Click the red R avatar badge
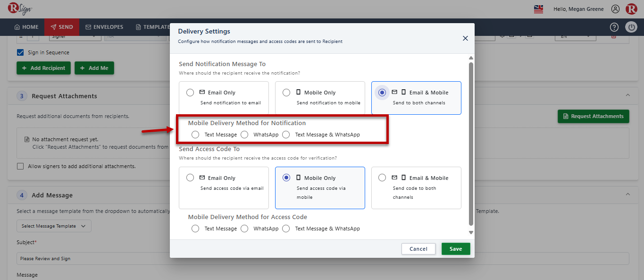 pos(631,9)
